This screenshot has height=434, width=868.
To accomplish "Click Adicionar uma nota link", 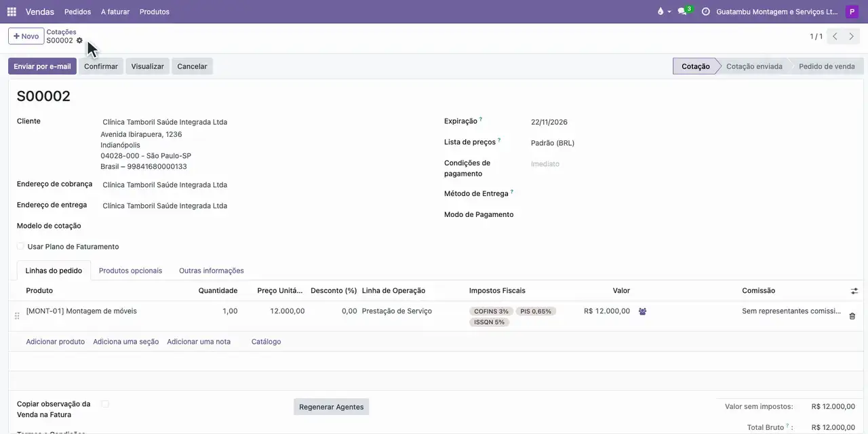I will point(199,342).
